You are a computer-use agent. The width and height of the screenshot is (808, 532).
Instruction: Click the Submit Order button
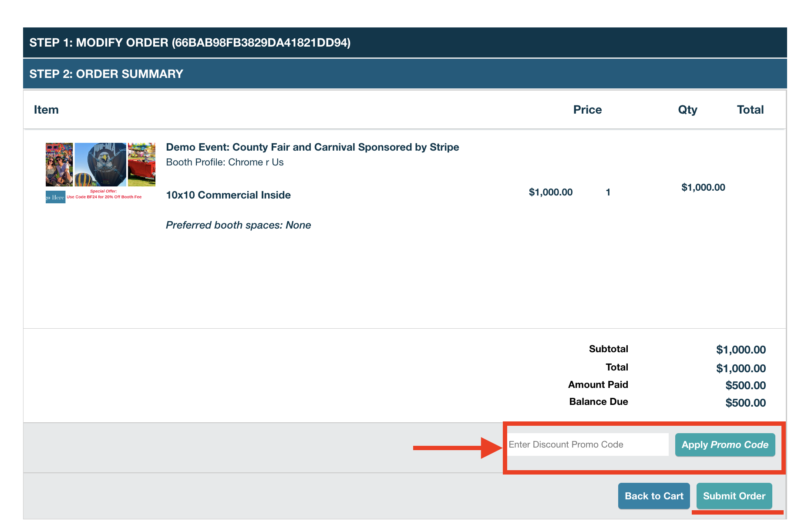pos(734,496)
